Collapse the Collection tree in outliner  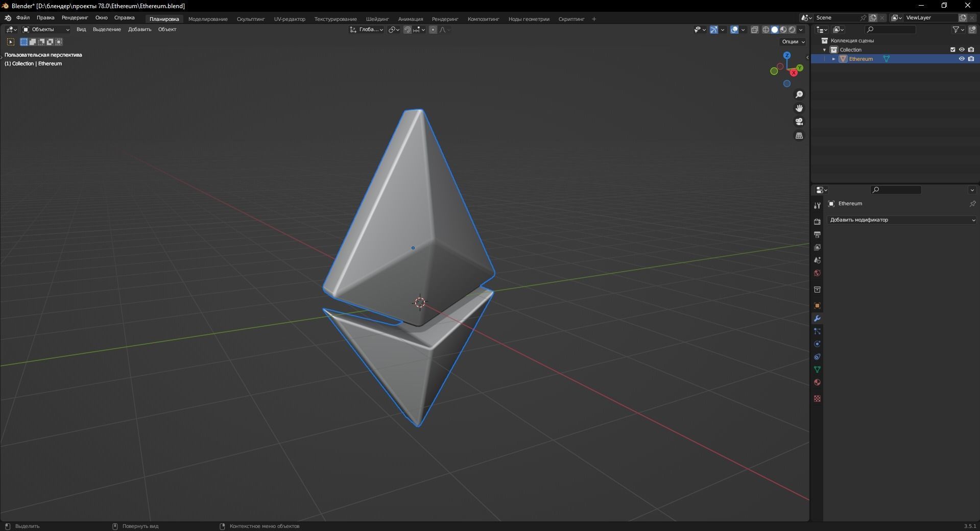pos(824,50)
